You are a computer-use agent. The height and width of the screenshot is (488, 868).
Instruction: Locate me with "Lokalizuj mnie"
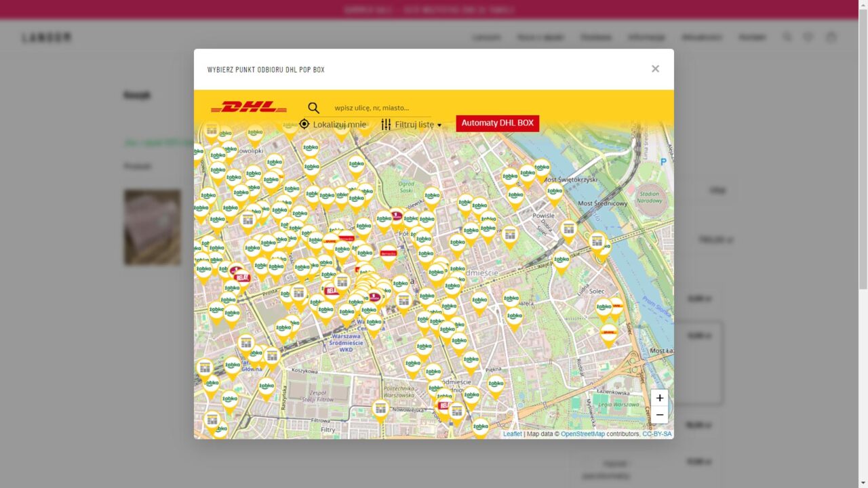pos(332,124)
